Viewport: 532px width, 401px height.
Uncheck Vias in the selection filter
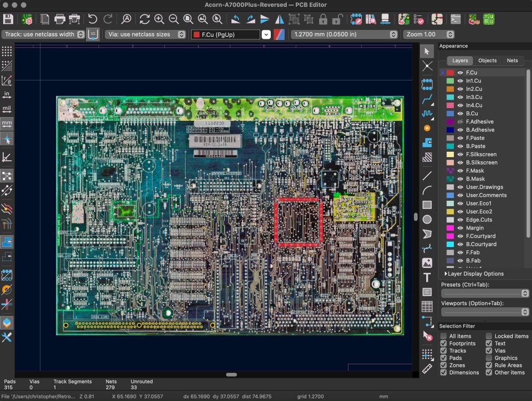[488, 351]
